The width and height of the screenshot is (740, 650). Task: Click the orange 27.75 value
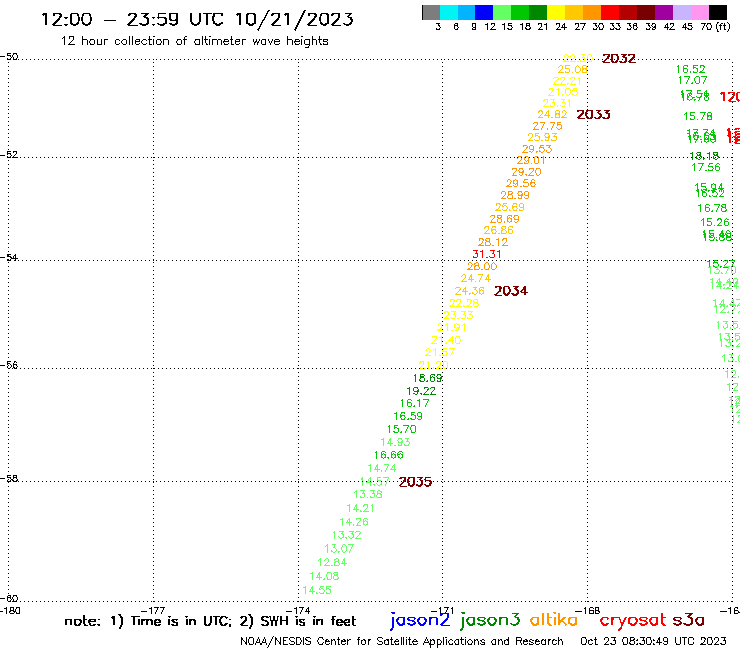pyautogui.click(x=547, y=126)
